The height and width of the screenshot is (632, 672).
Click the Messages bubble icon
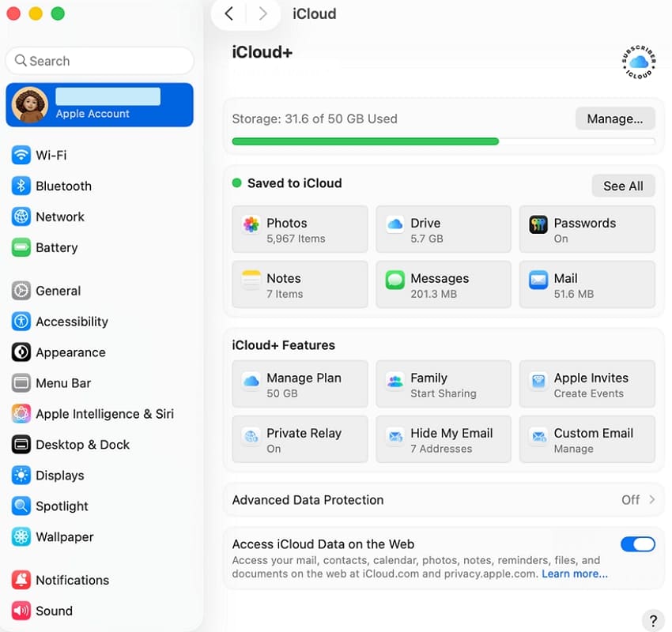[395, 280]
